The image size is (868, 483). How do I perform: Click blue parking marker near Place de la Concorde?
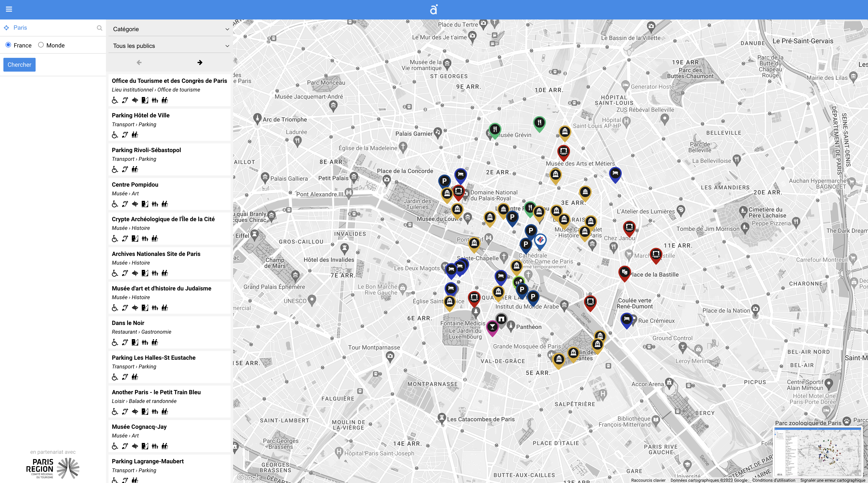point(444,182)
